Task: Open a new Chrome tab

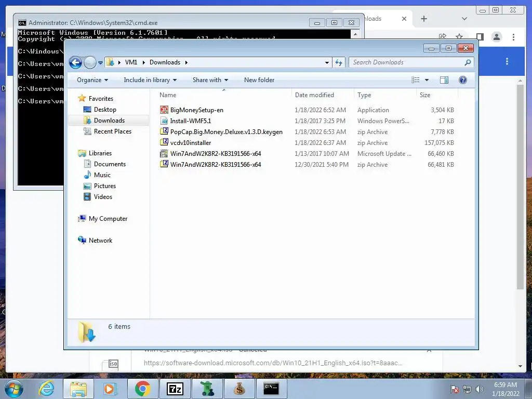Action: (424, 19)
